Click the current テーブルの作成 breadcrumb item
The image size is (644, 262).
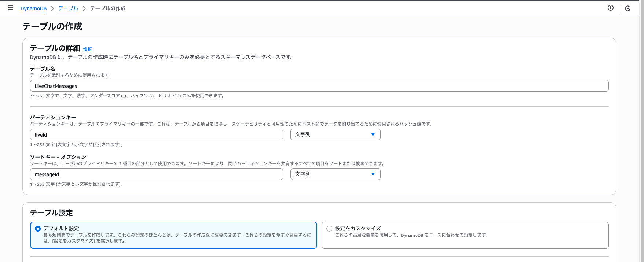click(108, 8)
